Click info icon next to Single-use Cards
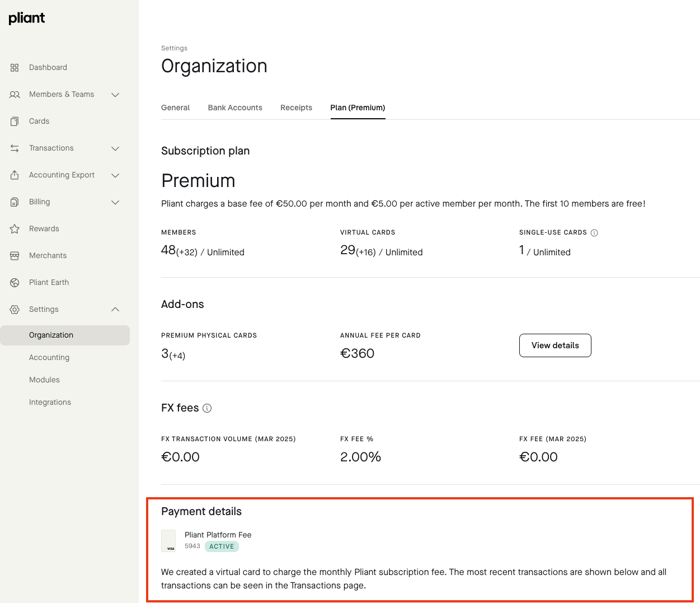The height and width of the screenshot is (603, 700). pyautogui.click(x=594, y=233)
